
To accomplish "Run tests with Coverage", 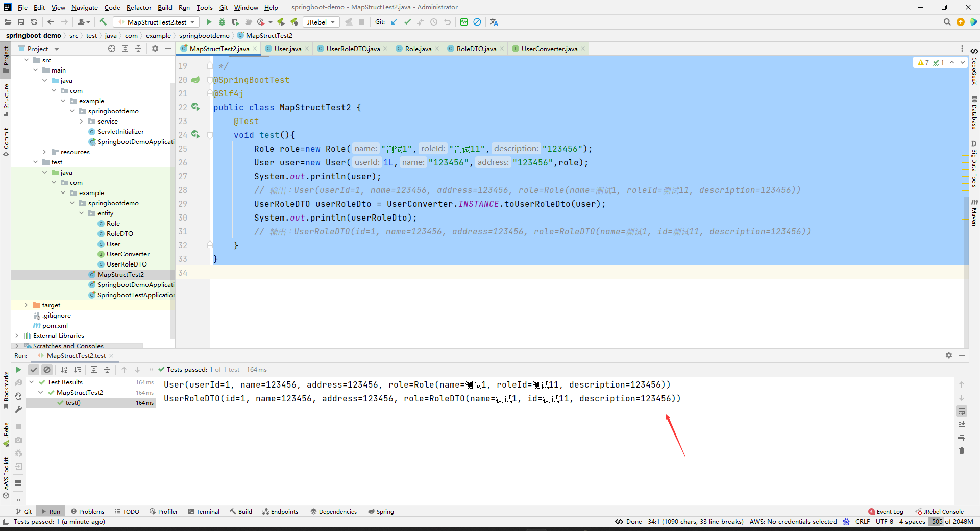I will pyautogui.click(x=235, y=22).
